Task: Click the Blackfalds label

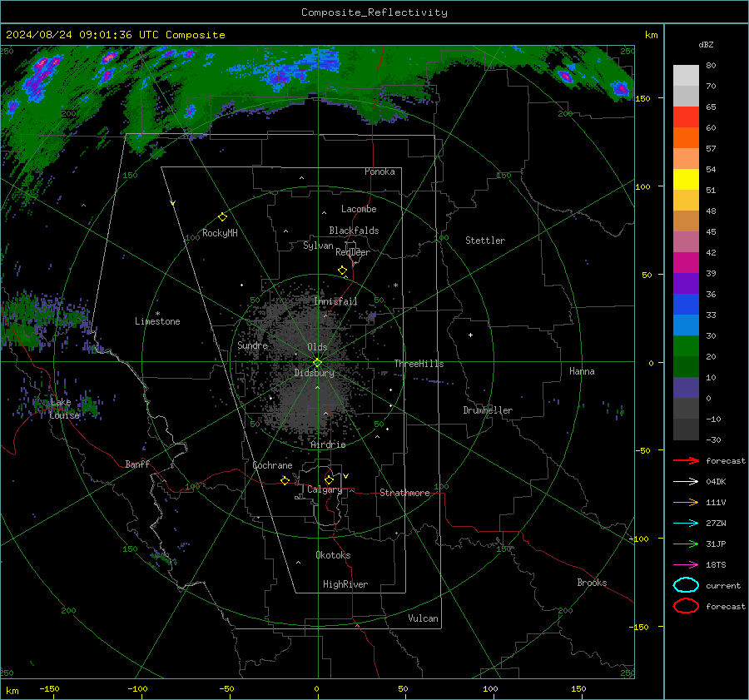Action: click(x=354, y=231)
